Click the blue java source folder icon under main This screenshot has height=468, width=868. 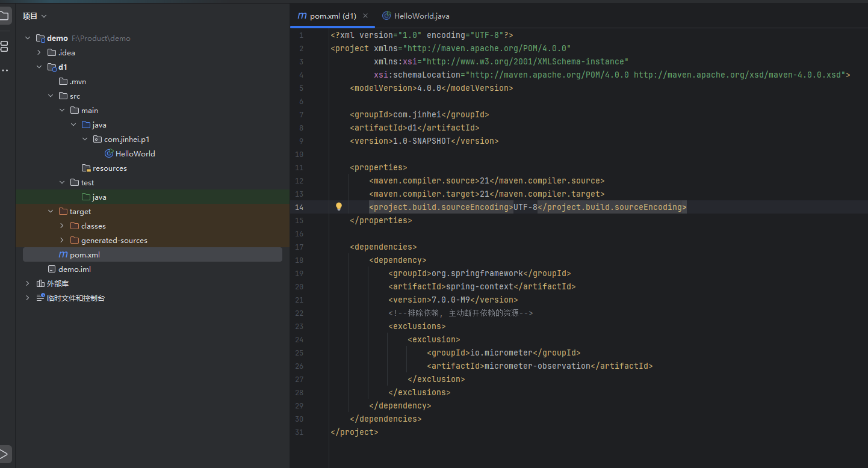coord(86,125)
